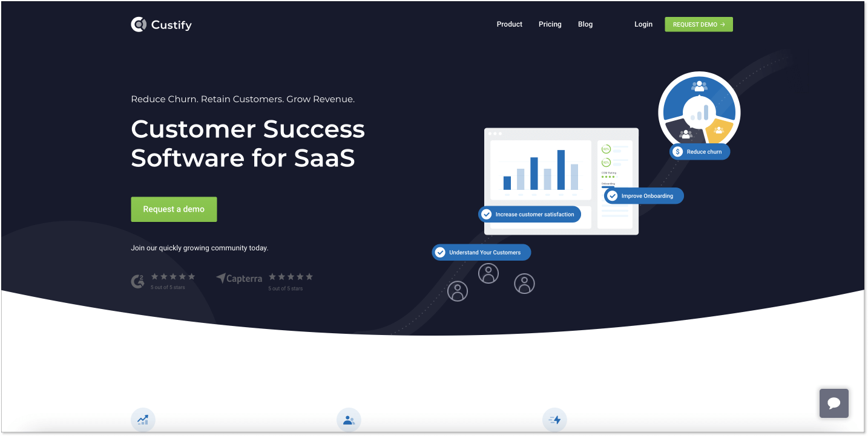Click '5 out of 5 stars' under G2

click(168, 287)
